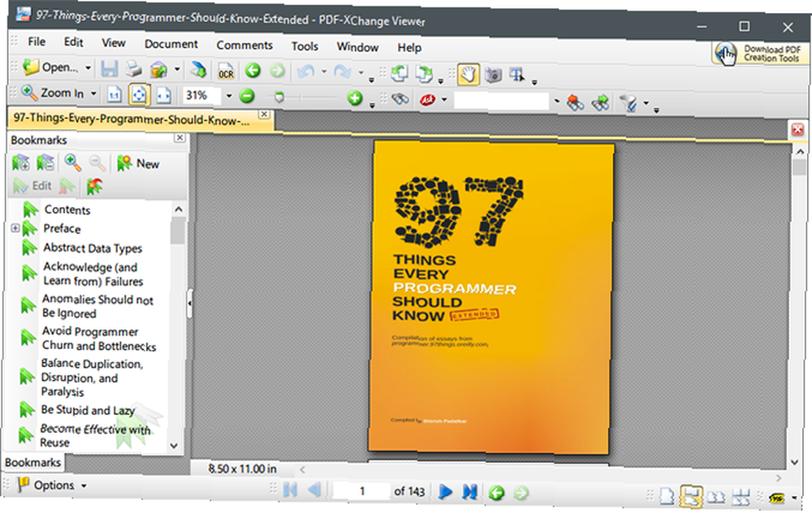
Task: Click the Open button
Action: click(50, 67)
